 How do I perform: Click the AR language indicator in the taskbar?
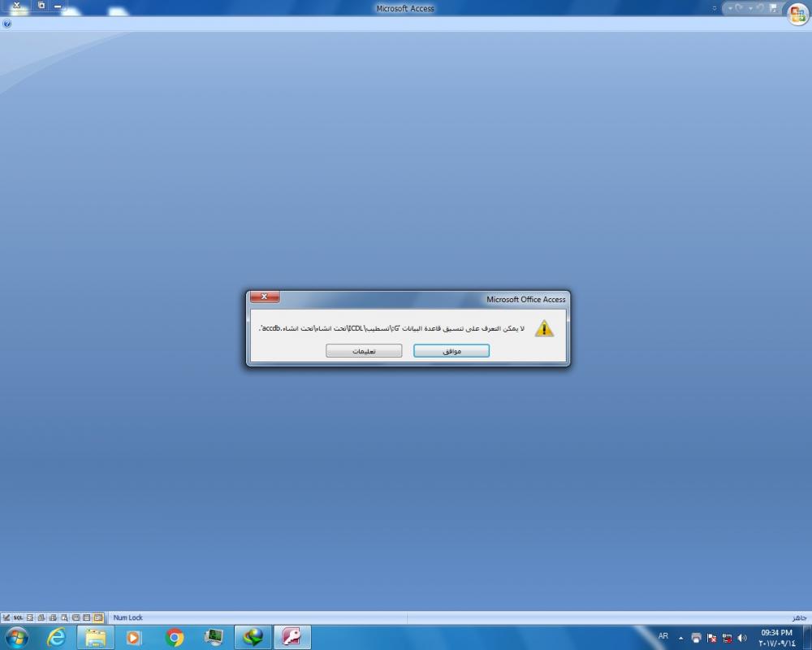pos(663,636)
